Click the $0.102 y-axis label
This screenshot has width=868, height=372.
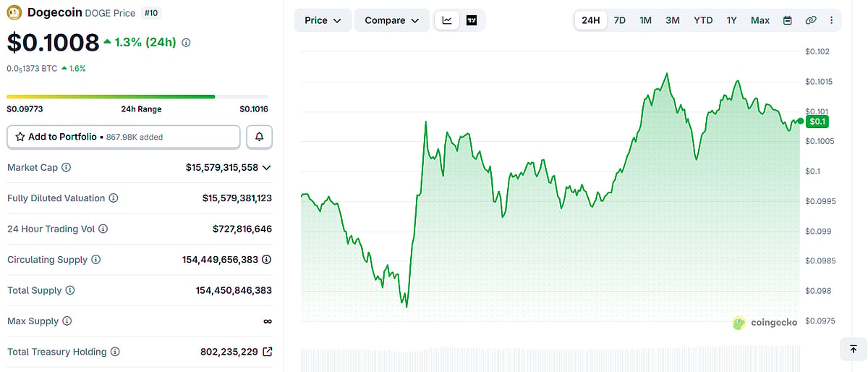click(817, 51)
